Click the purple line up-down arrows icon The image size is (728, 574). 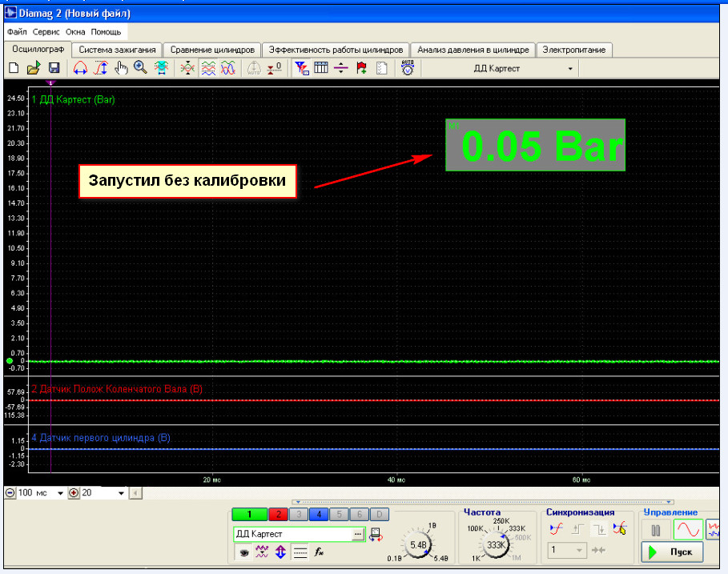(x=341, y=68)
